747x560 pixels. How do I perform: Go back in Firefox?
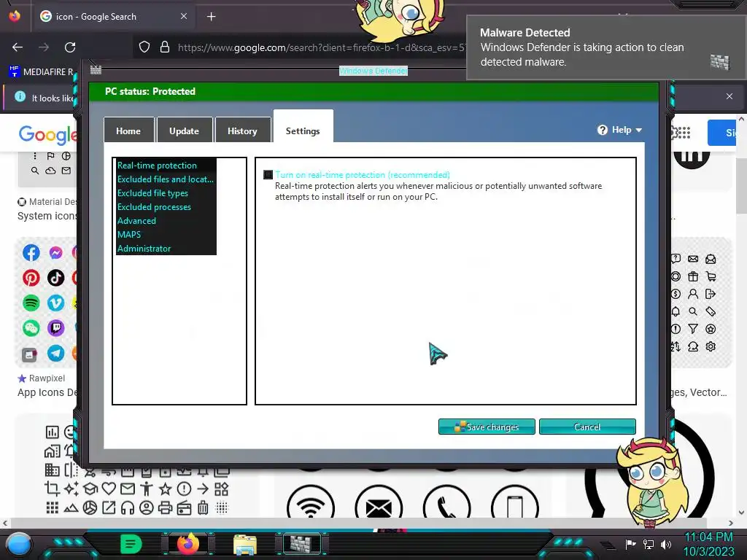[18, 47]
